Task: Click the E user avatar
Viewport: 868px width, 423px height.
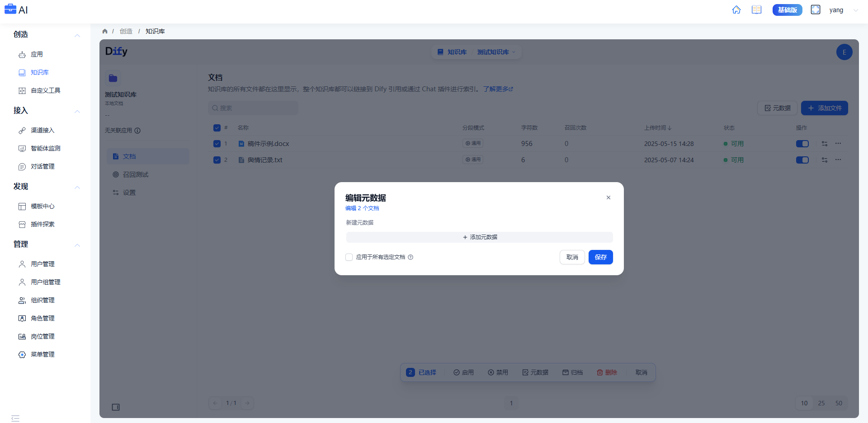Action: tap(844, 52)
